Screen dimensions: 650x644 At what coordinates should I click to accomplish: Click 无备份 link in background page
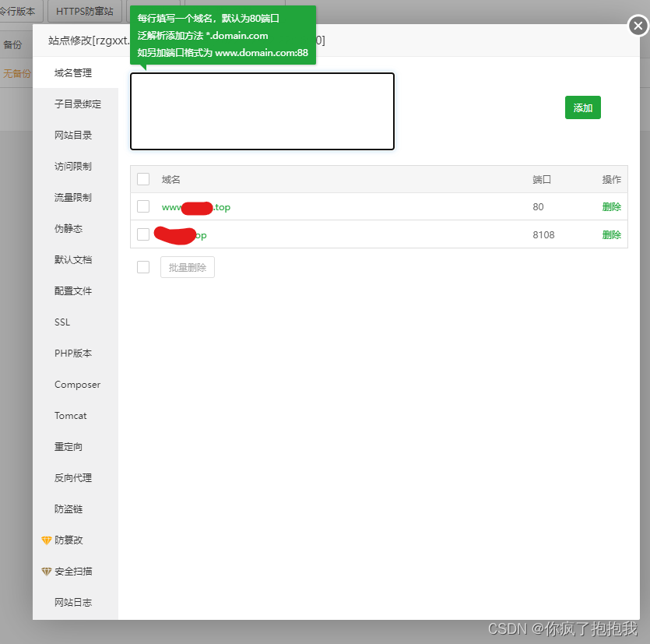(x=17, y=74)
